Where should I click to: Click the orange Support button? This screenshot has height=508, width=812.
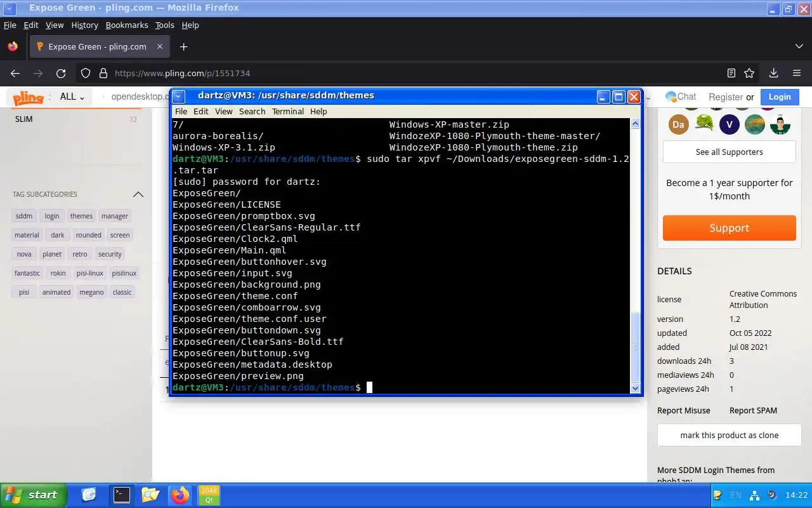click(x=730, y=228)
